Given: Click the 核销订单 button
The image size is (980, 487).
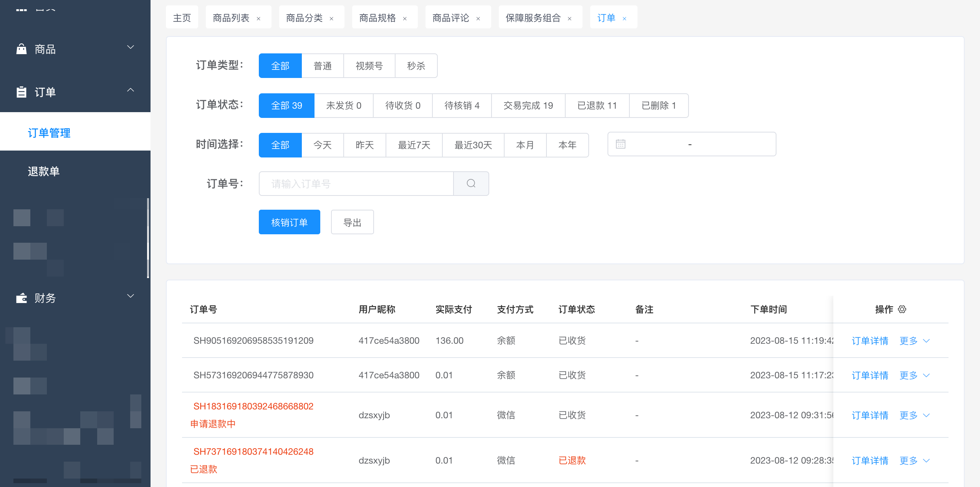Looking at the screenshot, I should pos(290,222).
